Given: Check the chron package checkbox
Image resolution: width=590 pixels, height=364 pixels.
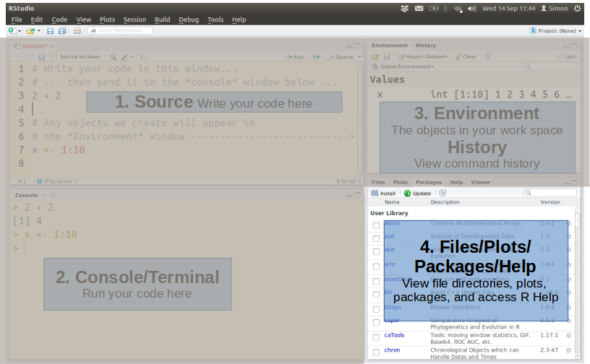Looking at the screenshot, I should pos(376,352).
